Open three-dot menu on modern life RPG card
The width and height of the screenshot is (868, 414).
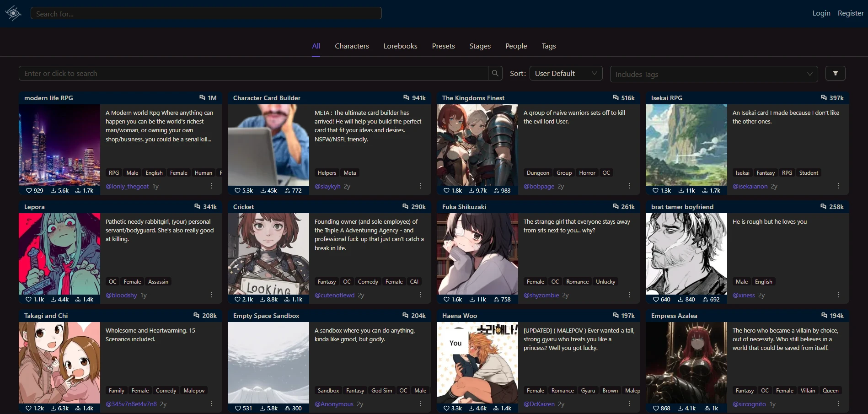coord(212,186)
